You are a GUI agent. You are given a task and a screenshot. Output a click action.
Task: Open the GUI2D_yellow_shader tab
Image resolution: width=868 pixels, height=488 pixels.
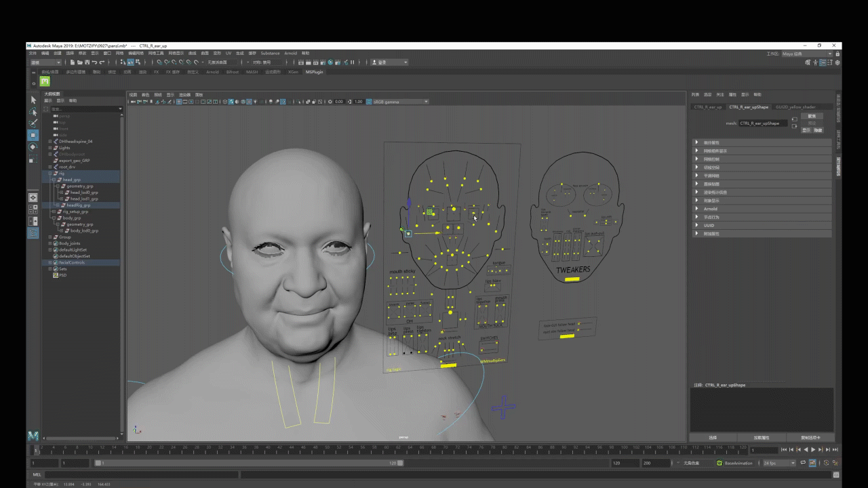795,107
